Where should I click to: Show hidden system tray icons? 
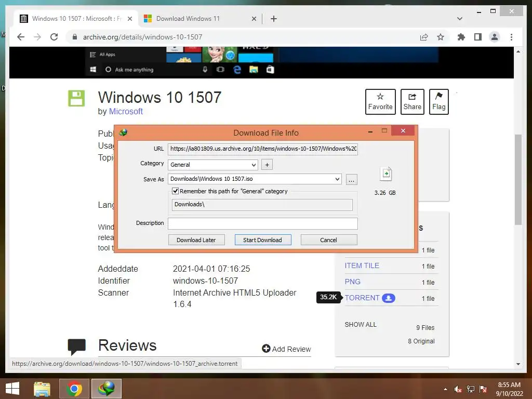pos(445,389)
